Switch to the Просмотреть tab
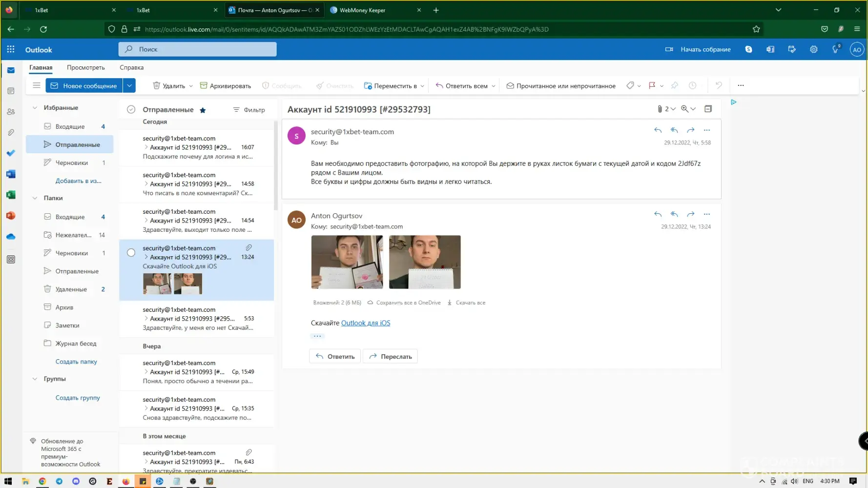 click(86, 67)
